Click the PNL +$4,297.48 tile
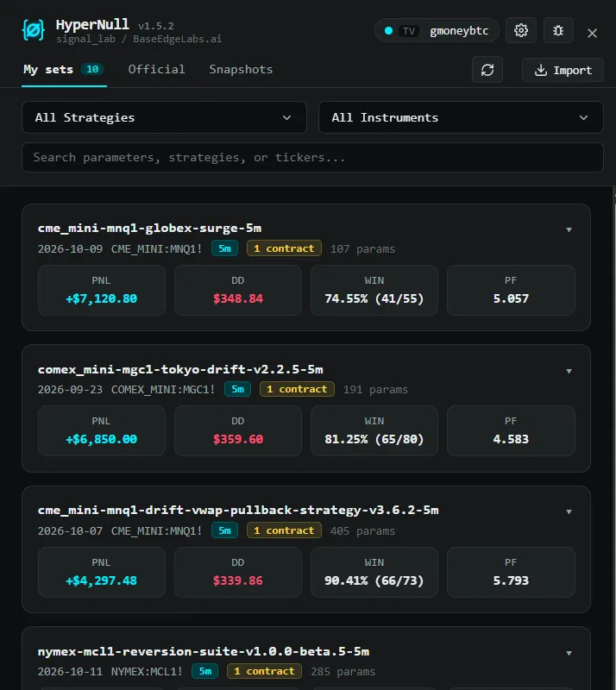The width and height of the screenshot is (616, 690). 102,572
